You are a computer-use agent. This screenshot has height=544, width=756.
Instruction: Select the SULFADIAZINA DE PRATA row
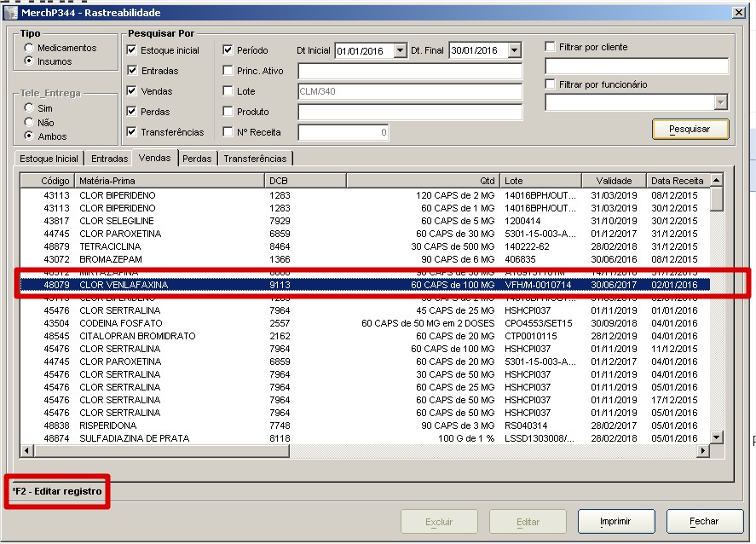[365, 438]
